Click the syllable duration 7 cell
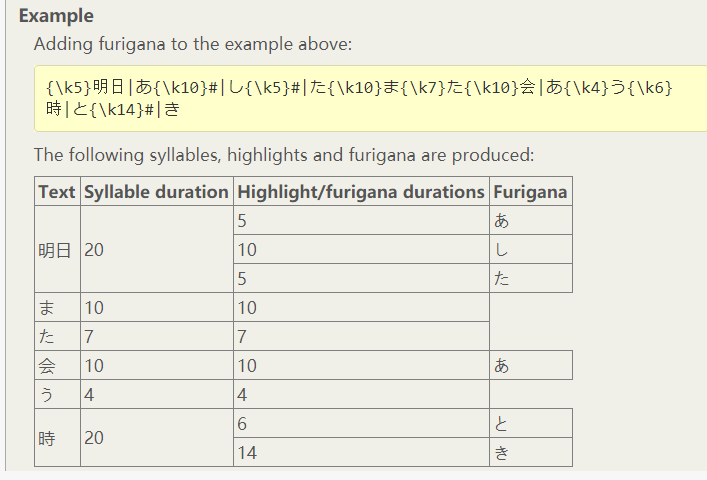 [x=156, y=336]
